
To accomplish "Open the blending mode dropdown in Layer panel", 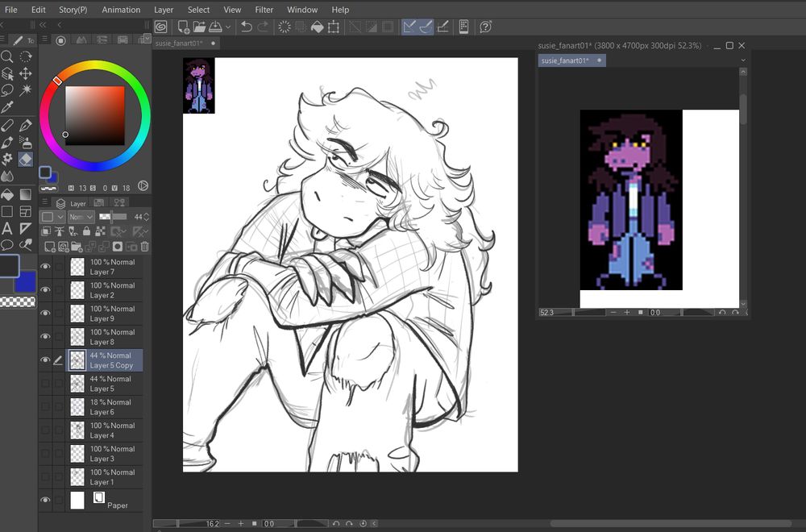I will tap(81, 217).
